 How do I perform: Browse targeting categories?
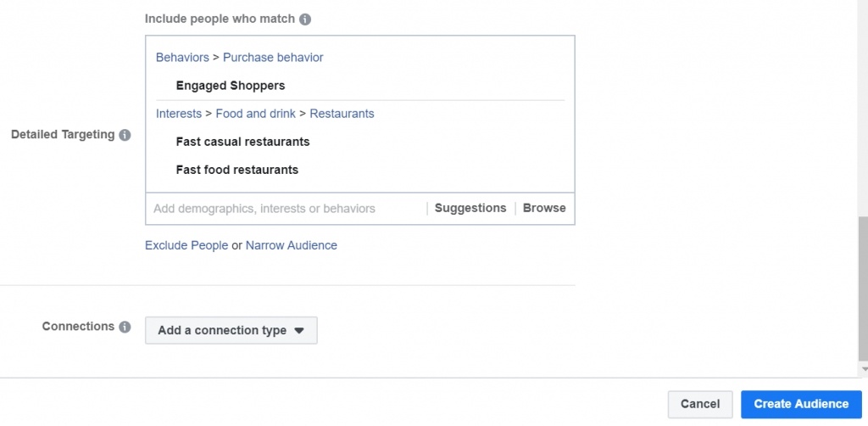(x=544, y=208)
